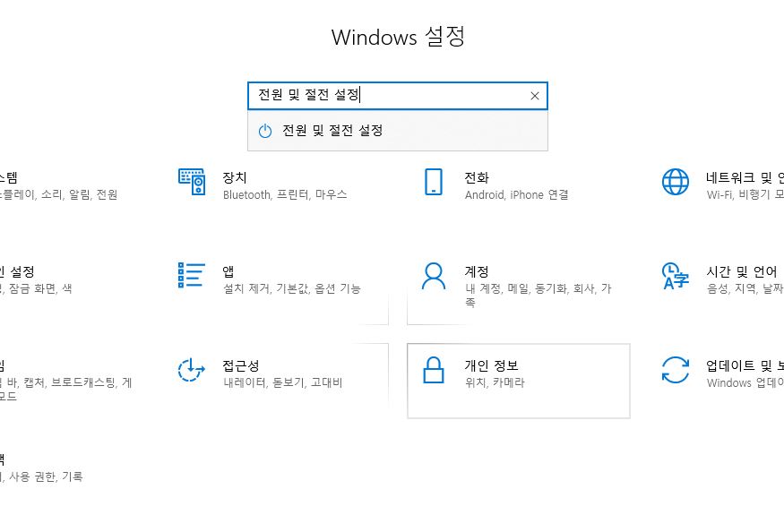
Task: Click the 시간 및 언어 language icon
Action: tap(676, 276)
